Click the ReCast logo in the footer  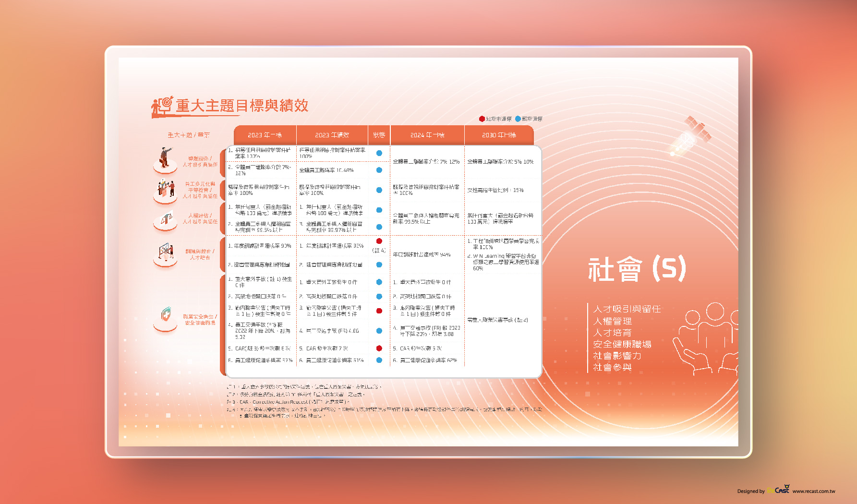[778, 490]
